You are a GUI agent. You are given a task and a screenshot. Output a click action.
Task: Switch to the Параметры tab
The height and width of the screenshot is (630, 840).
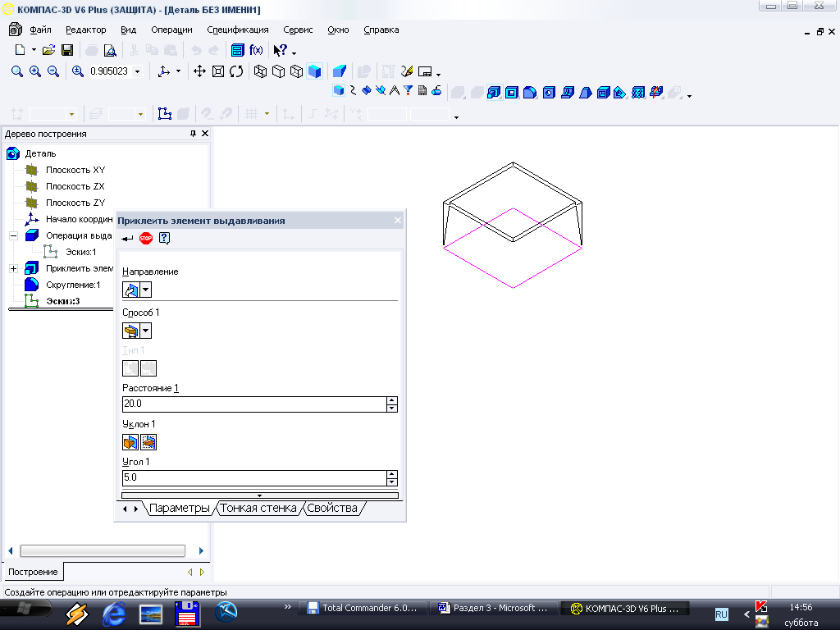[179, 509]
